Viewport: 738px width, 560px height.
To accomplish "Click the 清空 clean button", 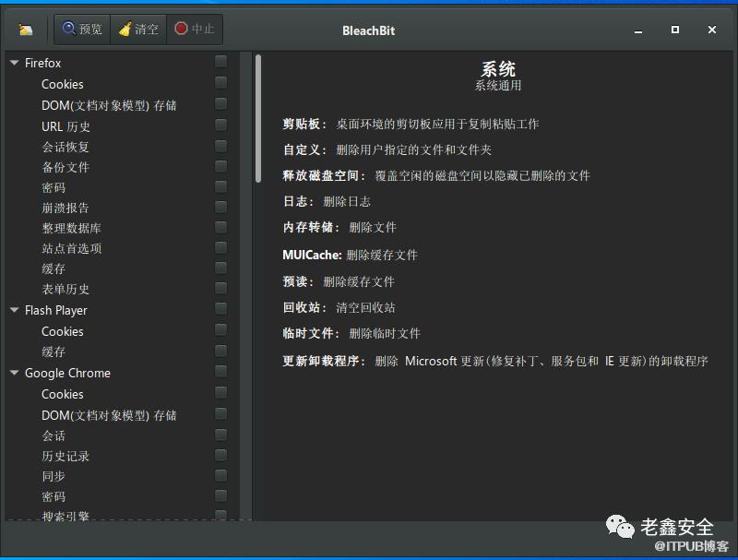I will [x=138, y=30].
